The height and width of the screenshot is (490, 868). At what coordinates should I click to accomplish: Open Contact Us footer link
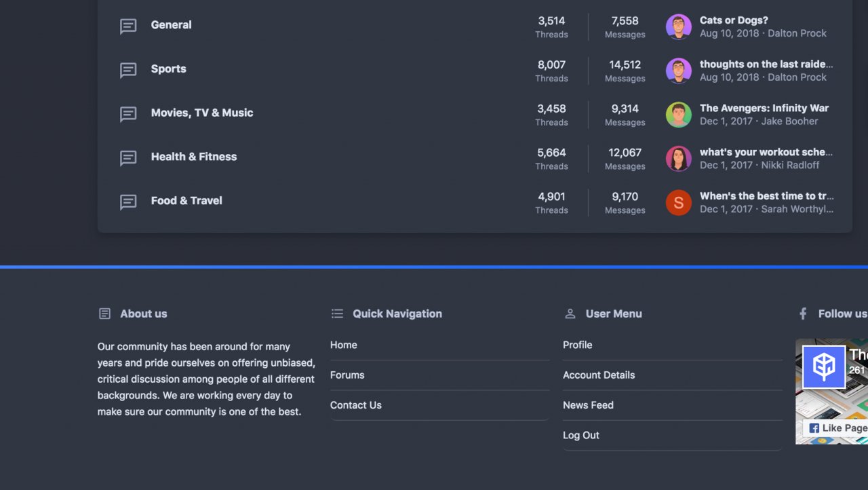pyautogui.click(x=355, y=405)
